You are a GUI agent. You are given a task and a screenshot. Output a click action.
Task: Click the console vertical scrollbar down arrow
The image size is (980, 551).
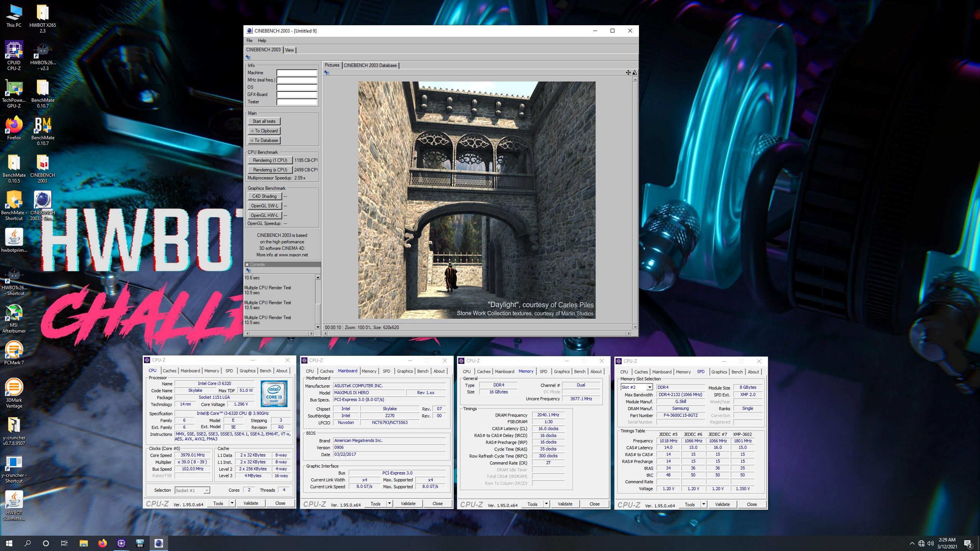[318, 327]
